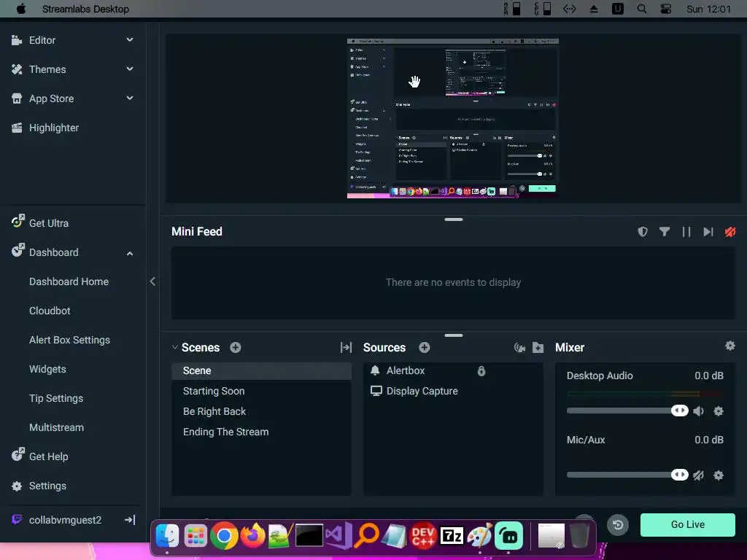Click the replay buffer icon near Go Live
Viewport: 747px width, 560px height.
pos(618,525)
